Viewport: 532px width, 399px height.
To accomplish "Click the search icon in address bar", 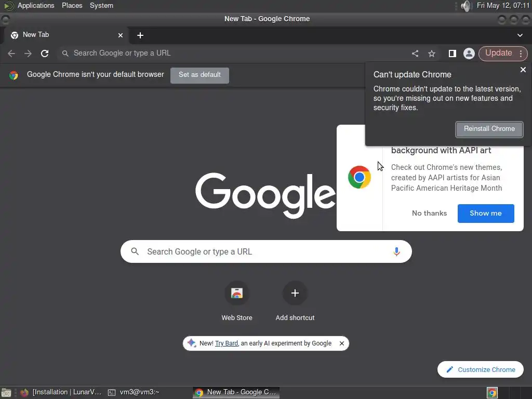I will [65, 54].
